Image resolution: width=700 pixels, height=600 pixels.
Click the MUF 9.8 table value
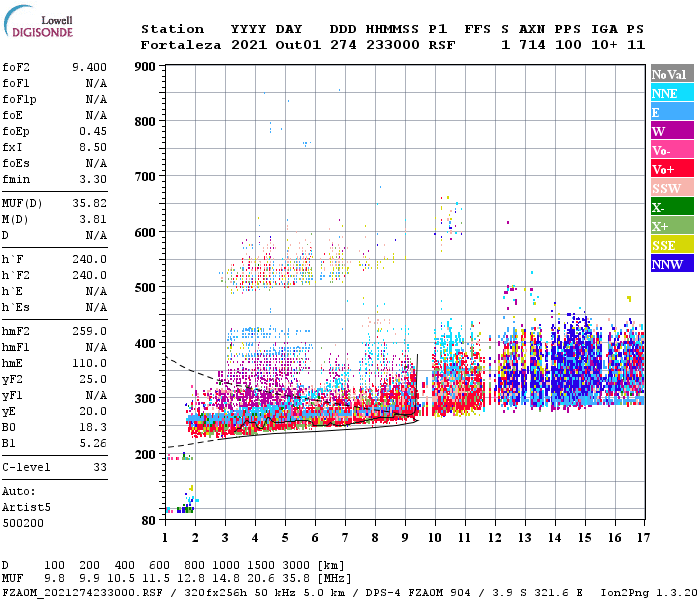pos(54,579)
